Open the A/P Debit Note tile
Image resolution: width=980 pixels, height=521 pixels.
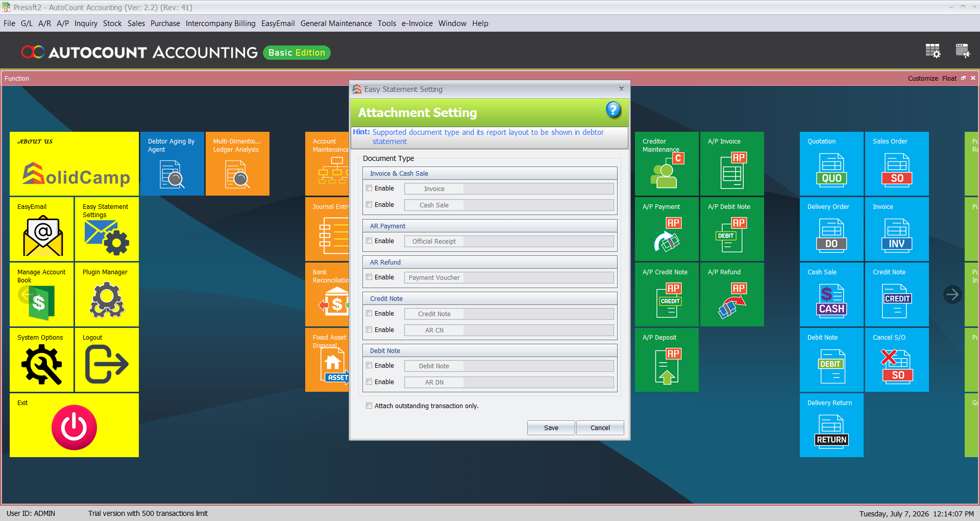pos(732,229)
